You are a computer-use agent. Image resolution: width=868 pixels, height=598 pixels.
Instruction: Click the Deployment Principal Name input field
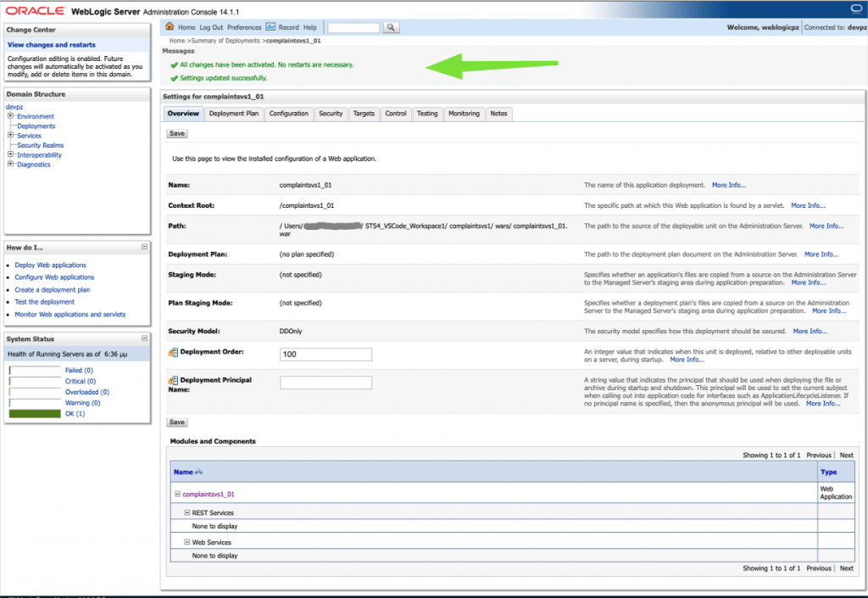click(x=325, y=383)
